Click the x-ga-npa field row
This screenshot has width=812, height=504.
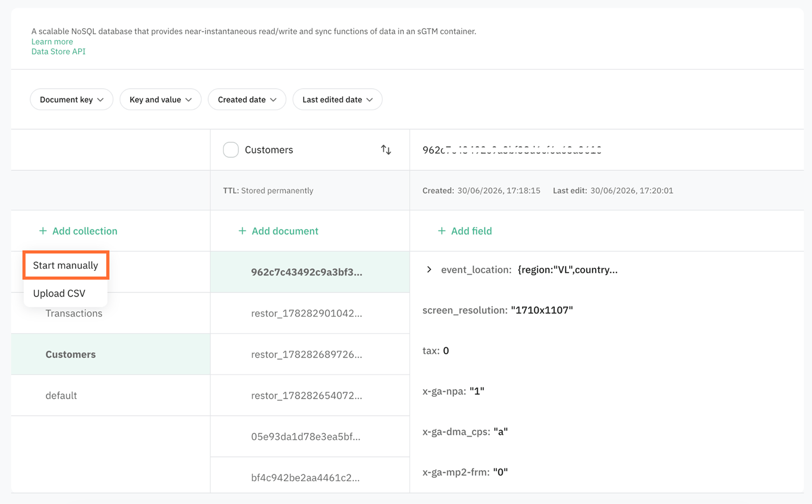[453, 391]
